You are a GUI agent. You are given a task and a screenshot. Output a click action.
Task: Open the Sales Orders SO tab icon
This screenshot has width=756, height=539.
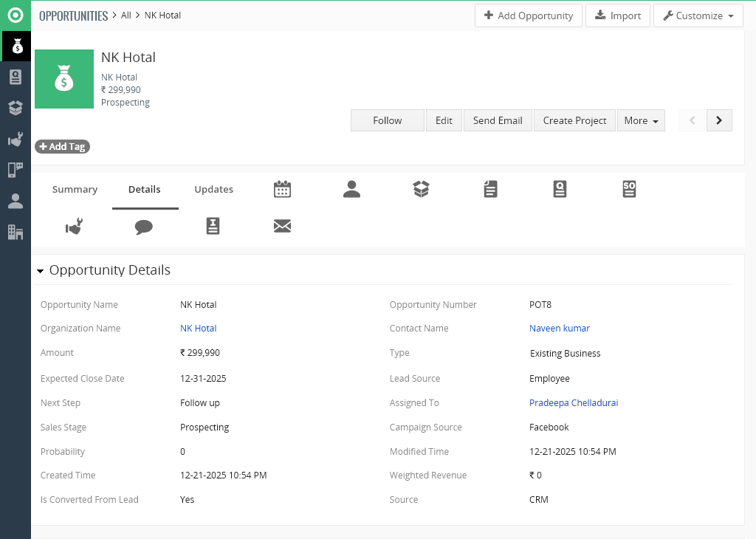[x=629, y=189]
